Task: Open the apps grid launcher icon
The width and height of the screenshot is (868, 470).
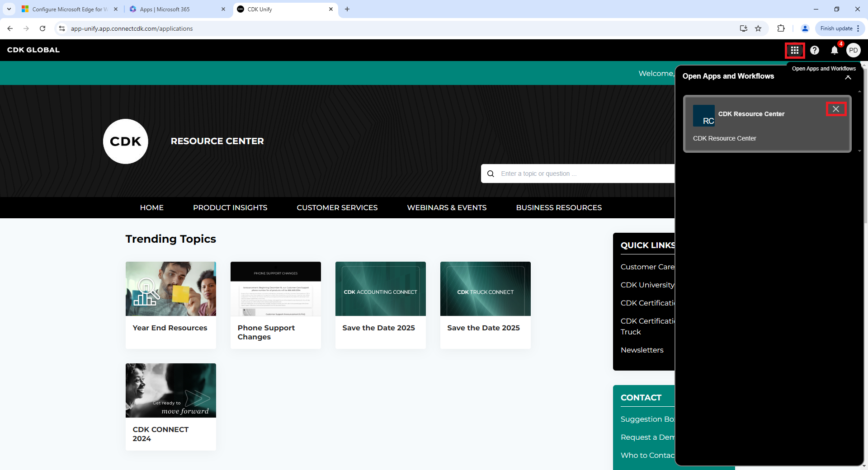Action: point(794,50)
